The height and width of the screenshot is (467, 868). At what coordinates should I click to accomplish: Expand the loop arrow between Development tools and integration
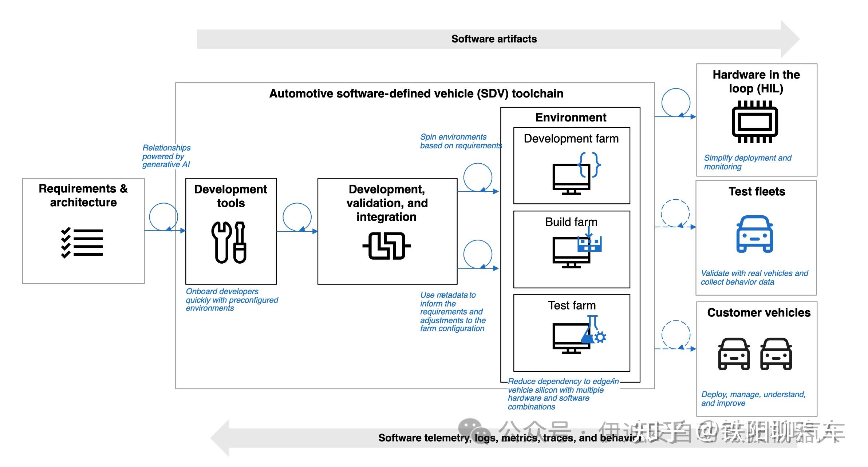point(297,218)
